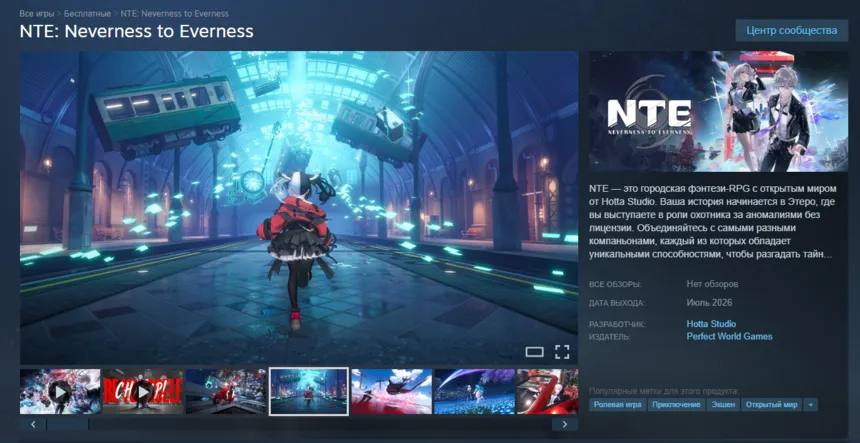
Task: Select the Открытый мир tag
Action: click(771, 405)
